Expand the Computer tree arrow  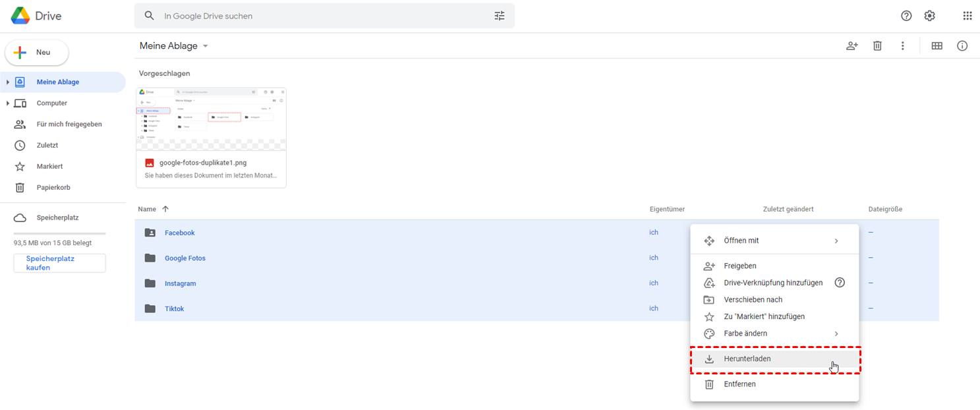tap(8, 103)
